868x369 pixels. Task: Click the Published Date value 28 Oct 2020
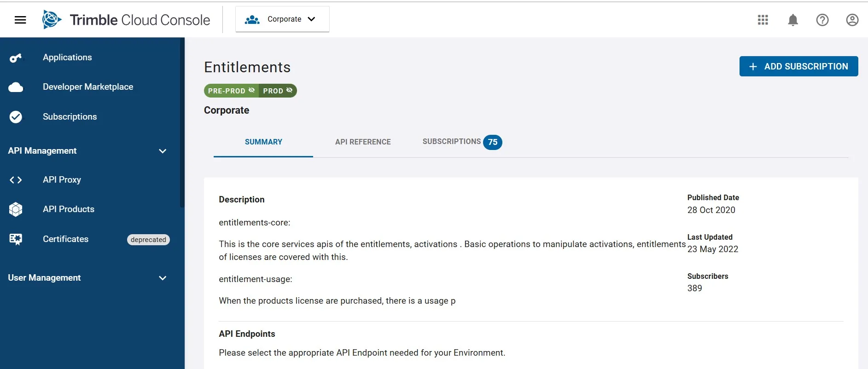coord(711,210)
